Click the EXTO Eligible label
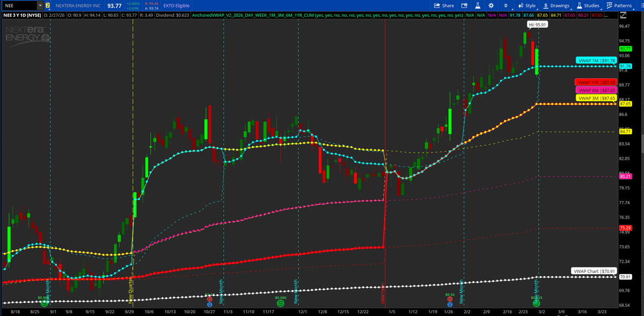The image size is (644, 316). [x=177, y=5]
